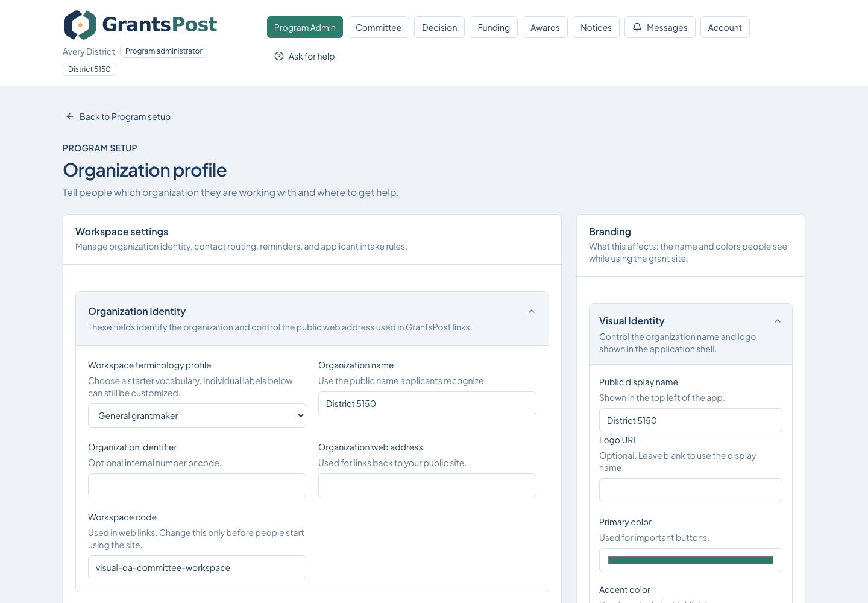Collapse the Organization identity section chevron

pyautogui.click(x=532, y=311)
